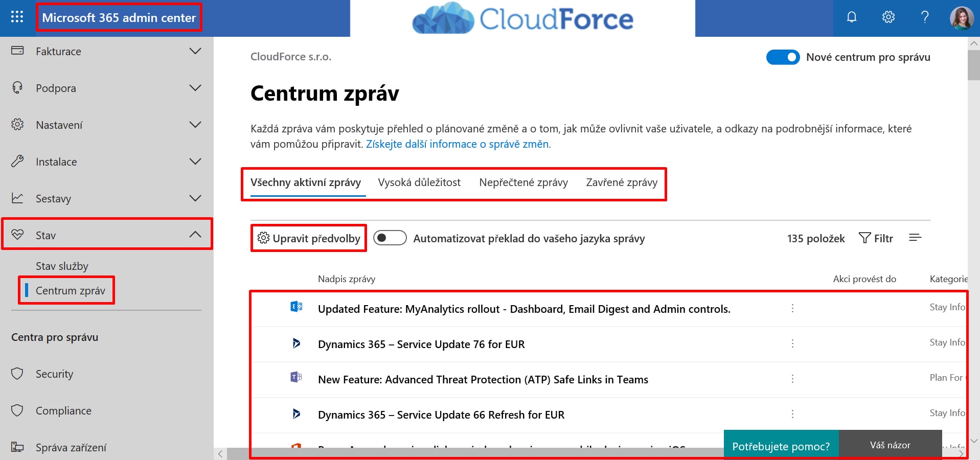Open the column options list icon
Image resolution: width=980 pixels, height=460 pixels.
915,238
